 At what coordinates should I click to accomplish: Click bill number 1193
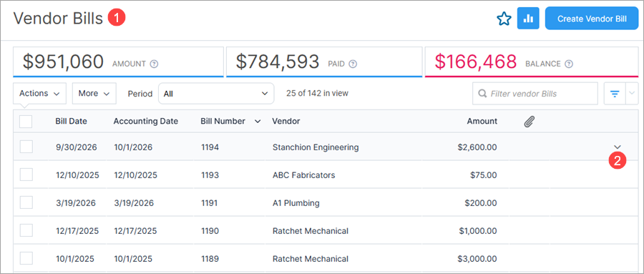[210, 175]
